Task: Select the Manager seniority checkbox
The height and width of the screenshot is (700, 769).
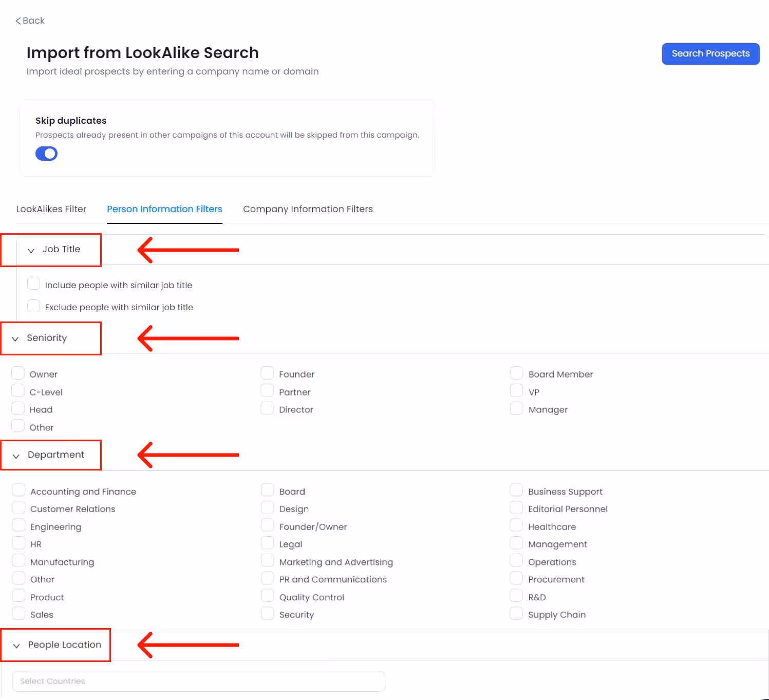Action: 516,408
